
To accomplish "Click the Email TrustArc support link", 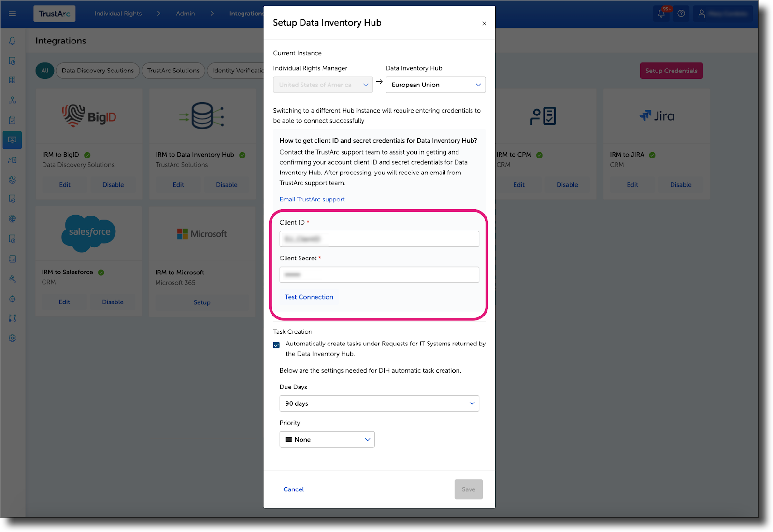I will point(312,199).
